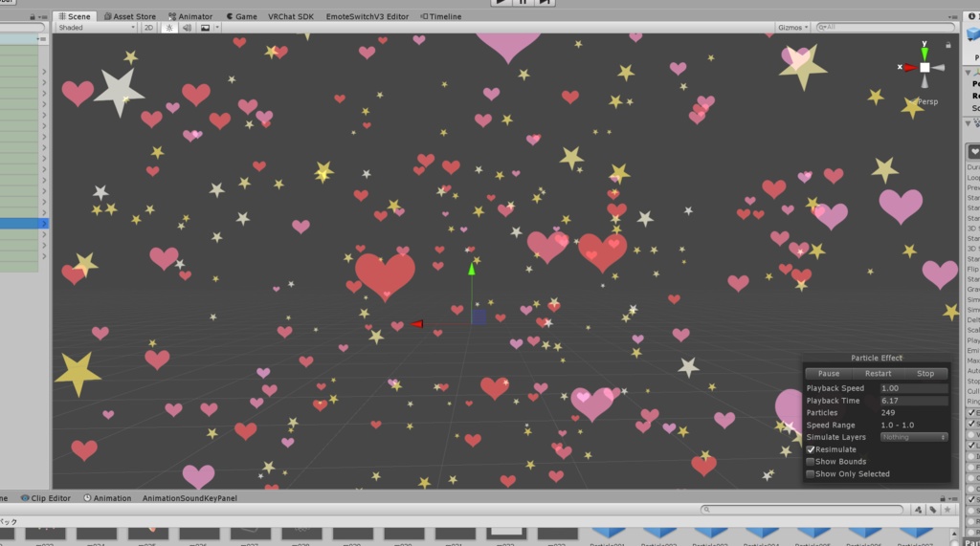Click the favorites star save search icon
The width and height of the screenshot is (980, 546).
tap(947, 510)
